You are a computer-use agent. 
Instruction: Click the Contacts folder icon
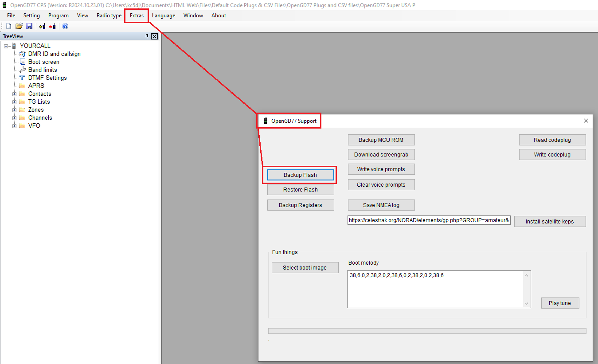(23, 94)
